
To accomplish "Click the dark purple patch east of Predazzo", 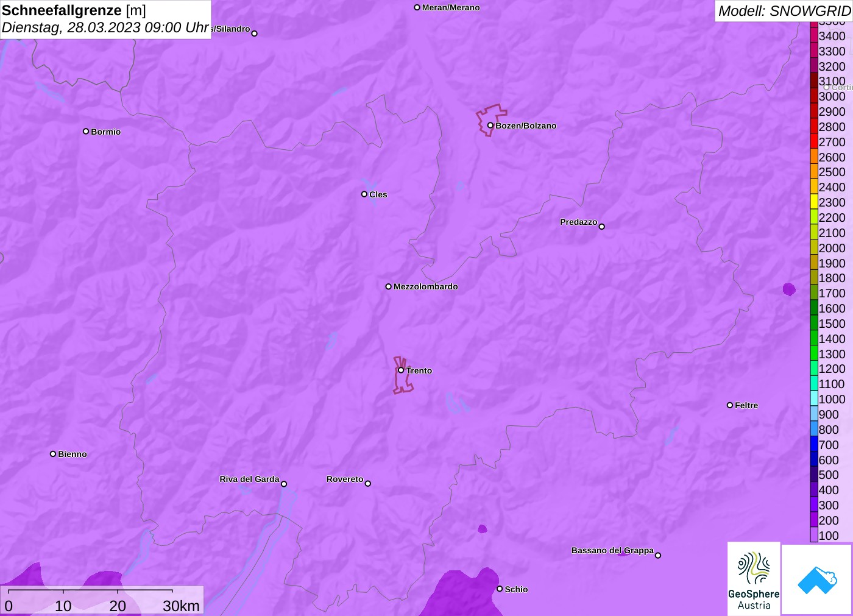I will (789, 289).
